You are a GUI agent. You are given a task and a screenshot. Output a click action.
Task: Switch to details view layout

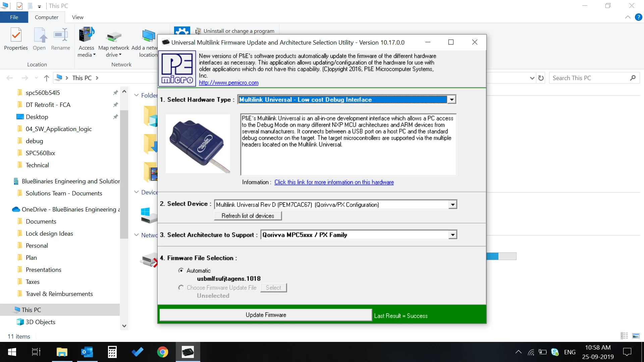pyautogui.click(x=624, y=336)
